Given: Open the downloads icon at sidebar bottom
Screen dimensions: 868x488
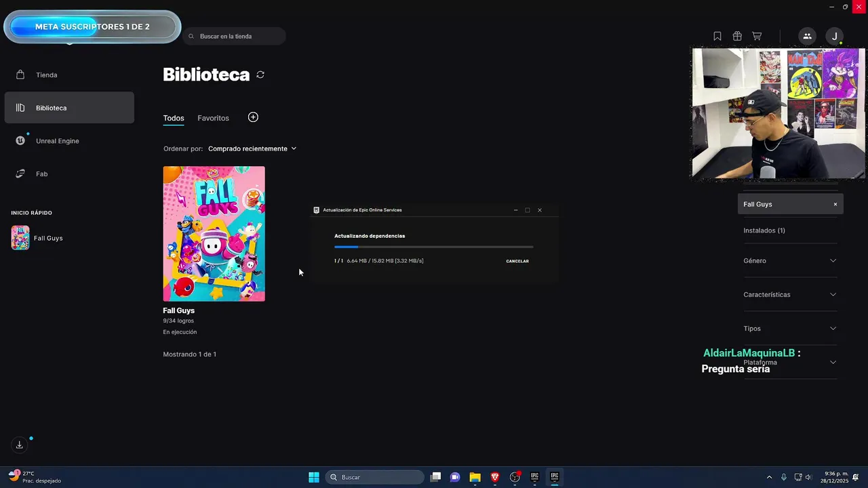Looking at the screenshot, I should [x=20, y=445].
